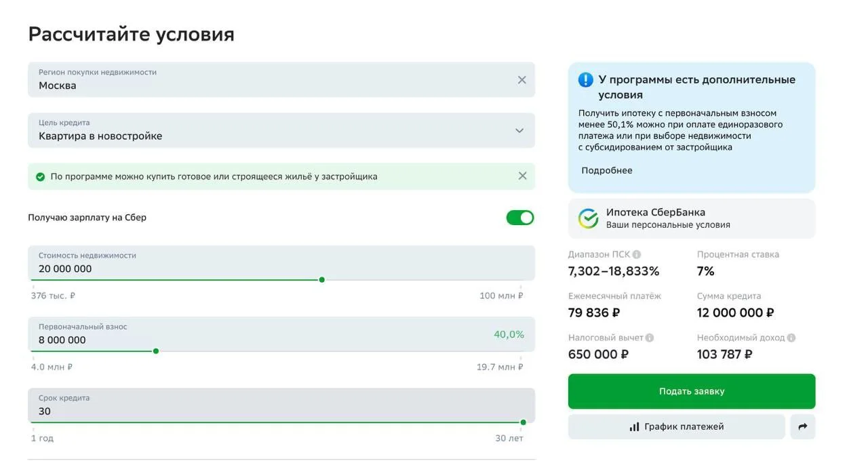Click the 40,0% down payment percentage
Image resolution: width=868 pixels, height=463 pixels.
509,334
